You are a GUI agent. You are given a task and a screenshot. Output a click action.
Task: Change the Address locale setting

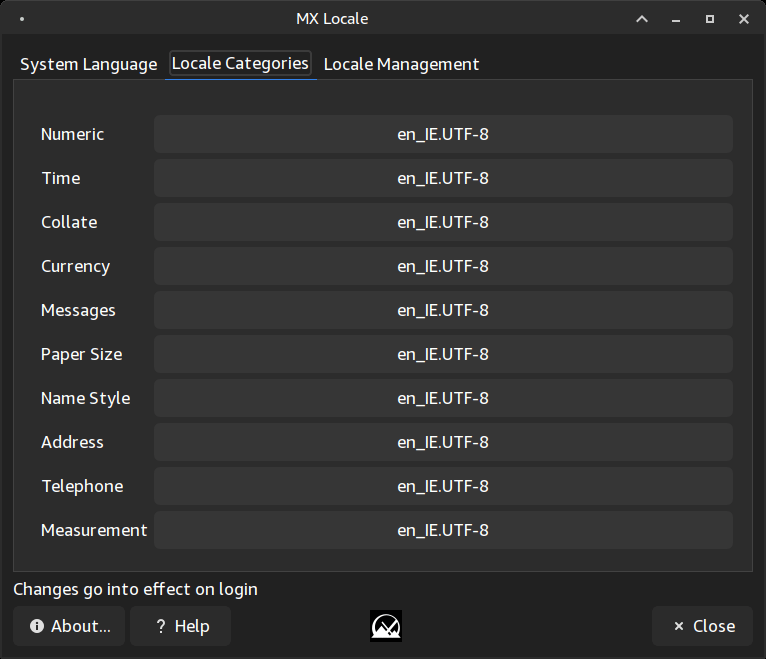[443, 442]
